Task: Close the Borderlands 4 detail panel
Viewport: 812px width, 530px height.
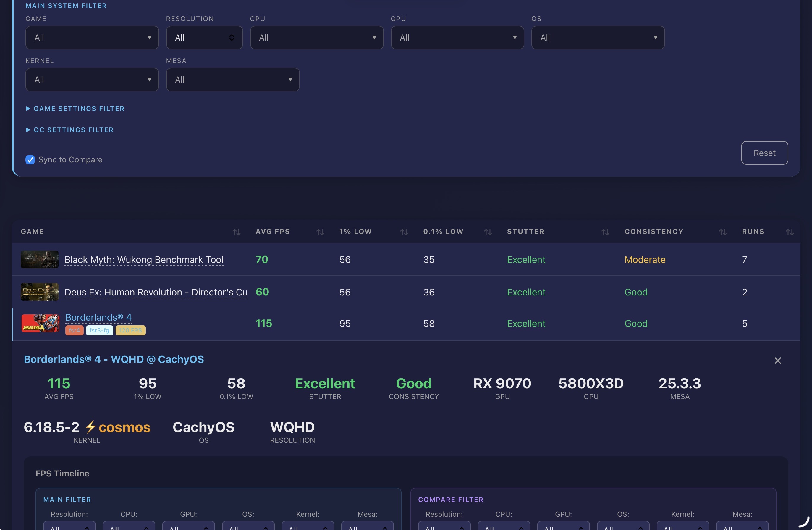Action: (777, 361)
